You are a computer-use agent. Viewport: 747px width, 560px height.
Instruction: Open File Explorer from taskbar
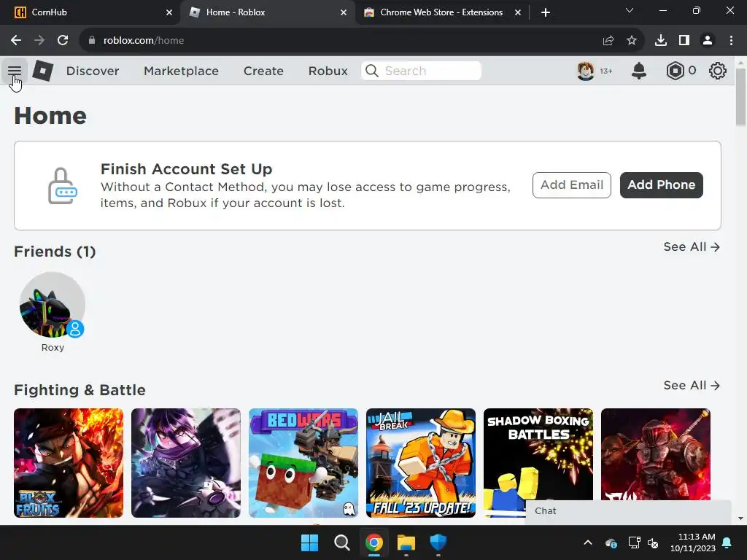pos(406,542)
